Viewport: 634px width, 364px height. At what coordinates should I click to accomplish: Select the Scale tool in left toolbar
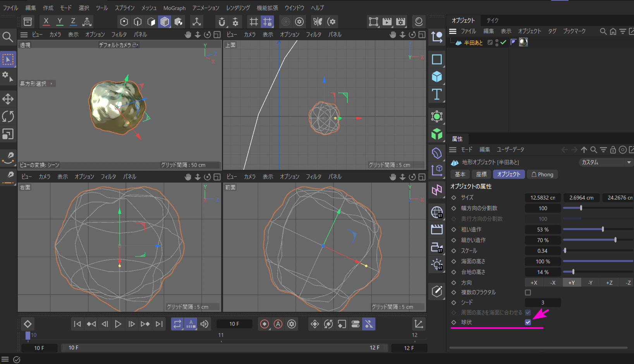coord(8,134)
